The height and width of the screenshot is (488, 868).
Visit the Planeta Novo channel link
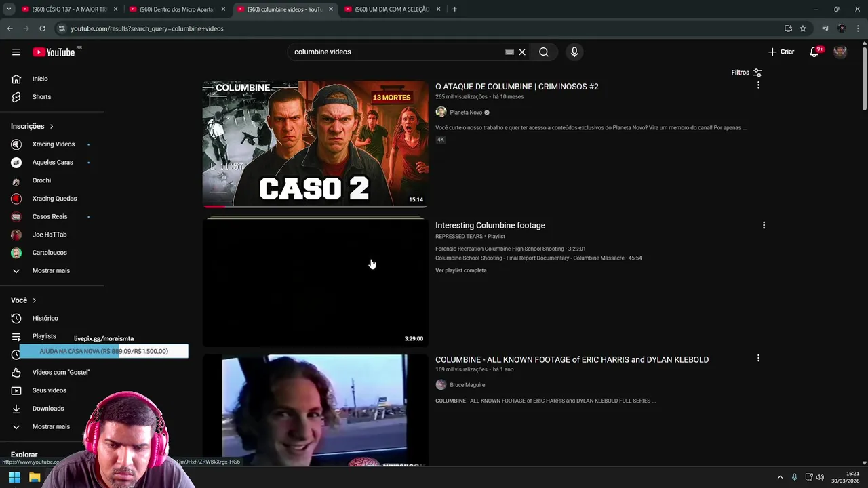466,113
